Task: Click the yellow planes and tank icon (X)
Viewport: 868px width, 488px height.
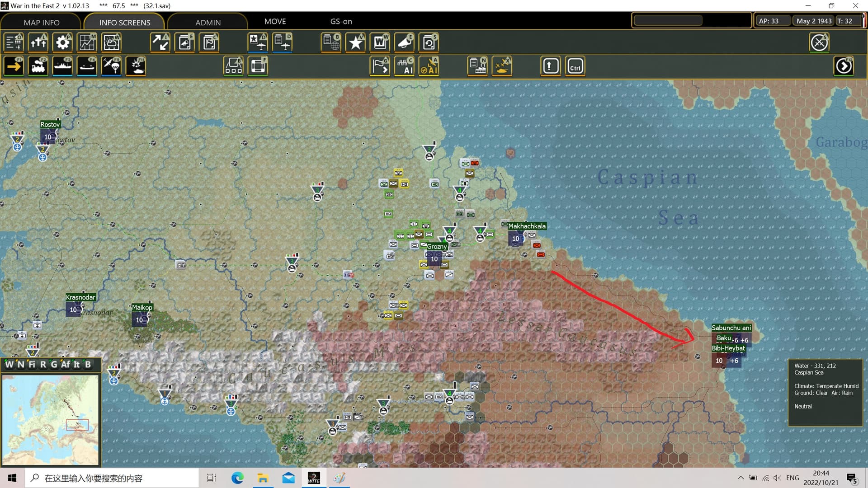Action: click(502, 66)
